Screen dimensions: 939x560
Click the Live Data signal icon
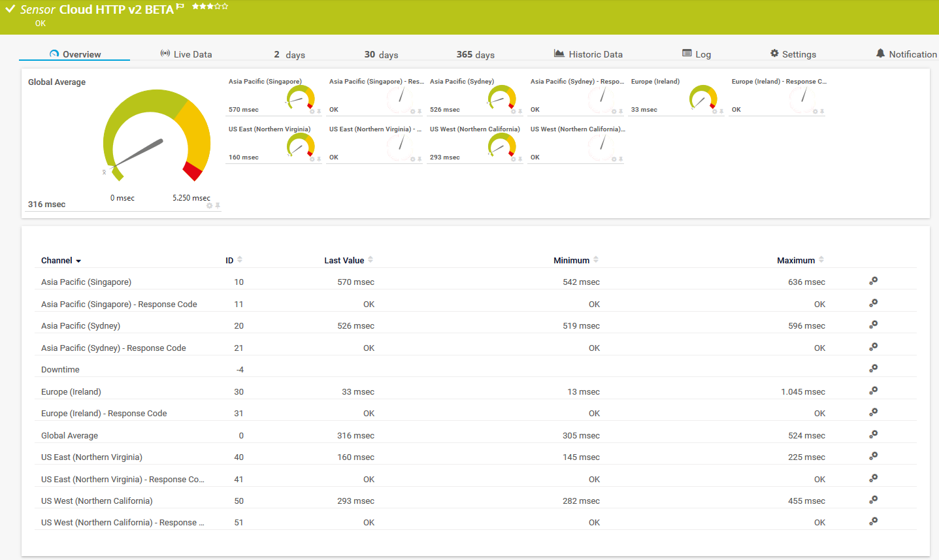[164, 54]
